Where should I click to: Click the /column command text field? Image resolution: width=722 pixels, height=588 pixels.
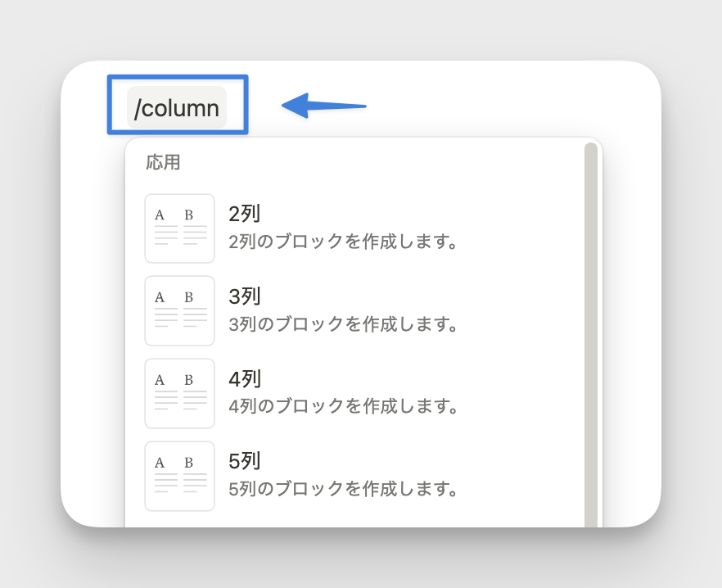pyautogui.click(x=177, y=107)
